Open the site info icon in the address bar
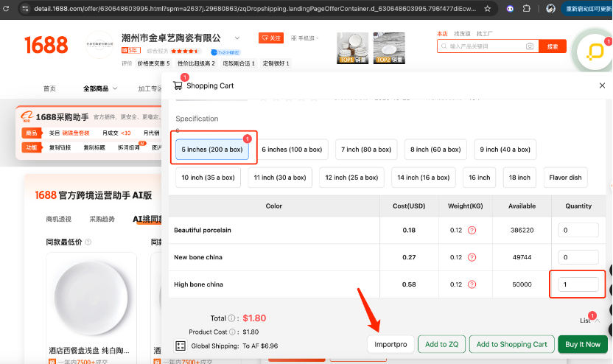This screenshot has height=364, width=613. pyautogui.click(x=25, y=8)
